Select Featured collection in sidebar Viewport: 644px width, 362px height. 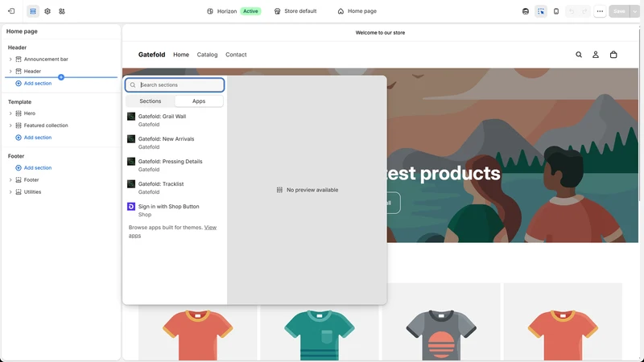46,125
